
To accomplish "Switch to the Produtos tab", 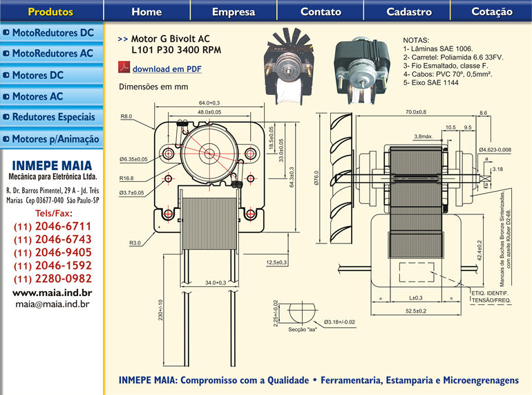I will coord(50,12).
